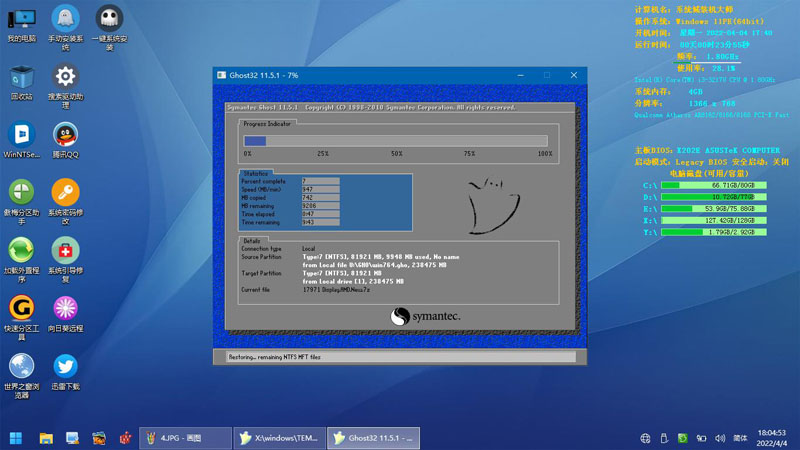This screenshot has width=800, height=450.
Task: Open the 加载外置程序 desktop icon
Action: [21, 260]
